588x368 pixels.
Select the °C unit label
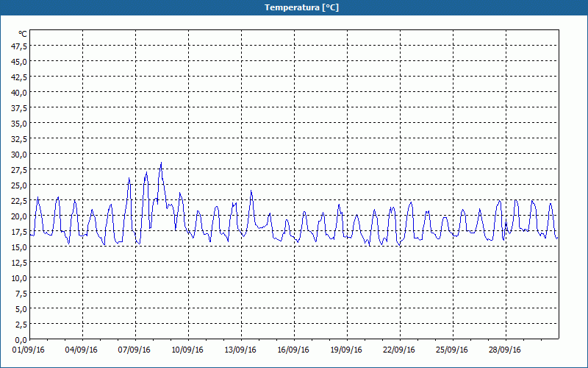[x=23, y=34]
